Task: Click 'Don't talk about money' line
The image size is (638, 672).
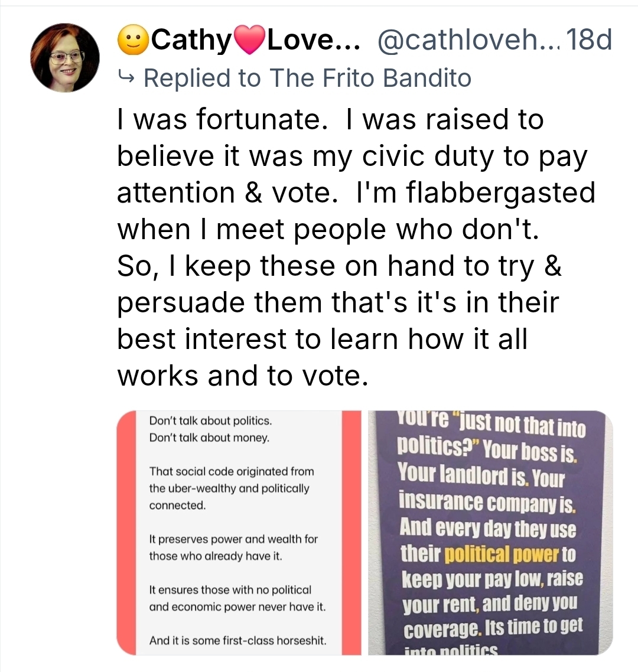Action: [x=209, y=438]
